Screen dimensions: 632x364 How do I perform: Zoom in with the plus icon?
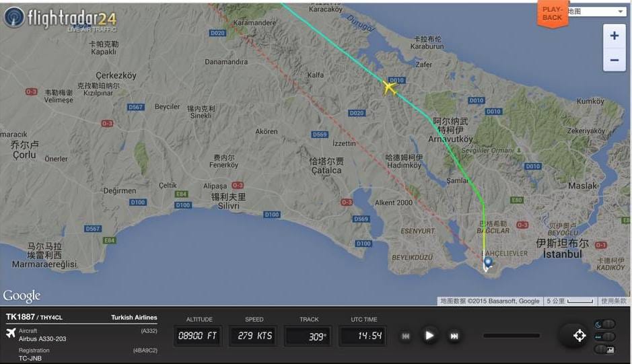click(615, 36)
